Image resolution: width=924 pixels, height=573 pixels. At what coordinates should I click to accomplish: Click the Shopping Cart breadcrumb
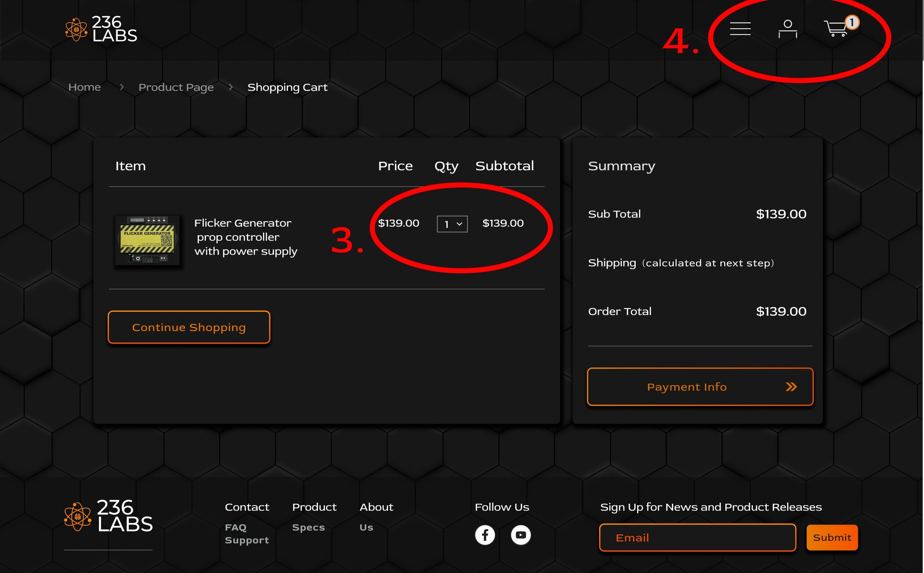(287, 87)
